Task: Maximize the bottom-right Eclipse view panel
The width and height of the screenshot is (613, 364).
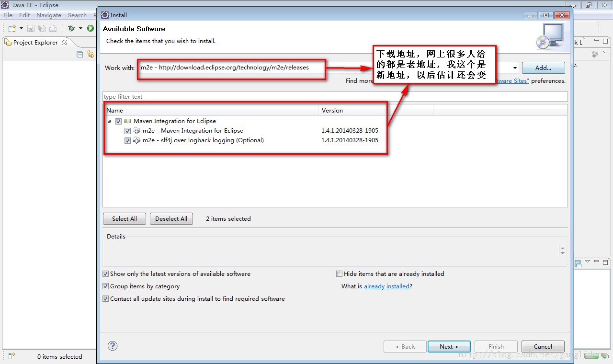Action: 606,262
